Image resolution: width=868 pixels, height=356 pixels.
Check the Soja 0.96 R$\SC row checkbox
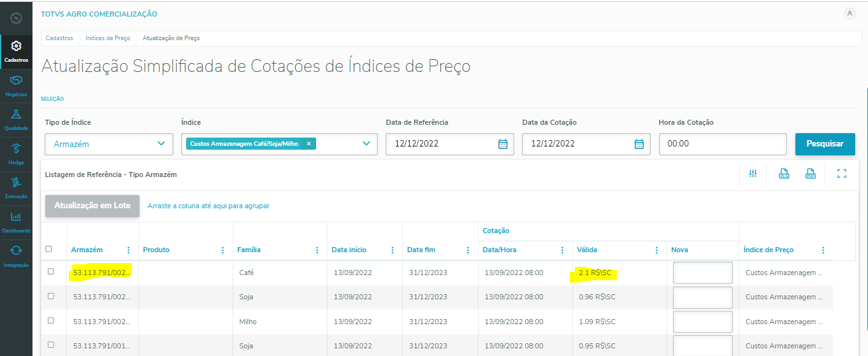point(51,295)
